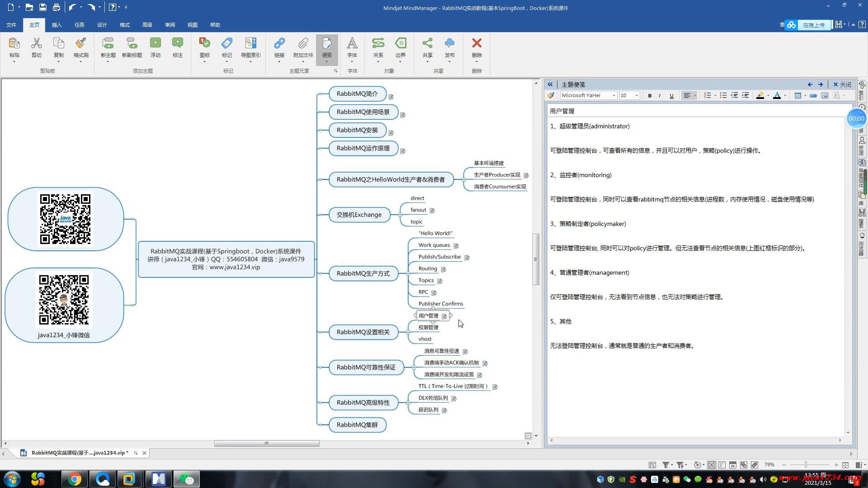Go to the next topic note arrow
This screenshot has height=488, width=868.
pyautogui.click(x=821, y=84)
